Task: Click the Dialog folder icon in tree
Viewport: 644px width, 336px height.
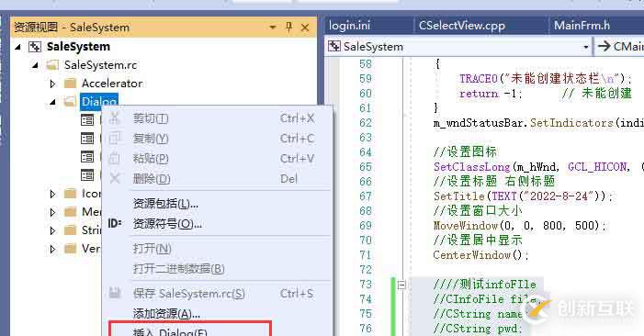Action: pos(70,101)
